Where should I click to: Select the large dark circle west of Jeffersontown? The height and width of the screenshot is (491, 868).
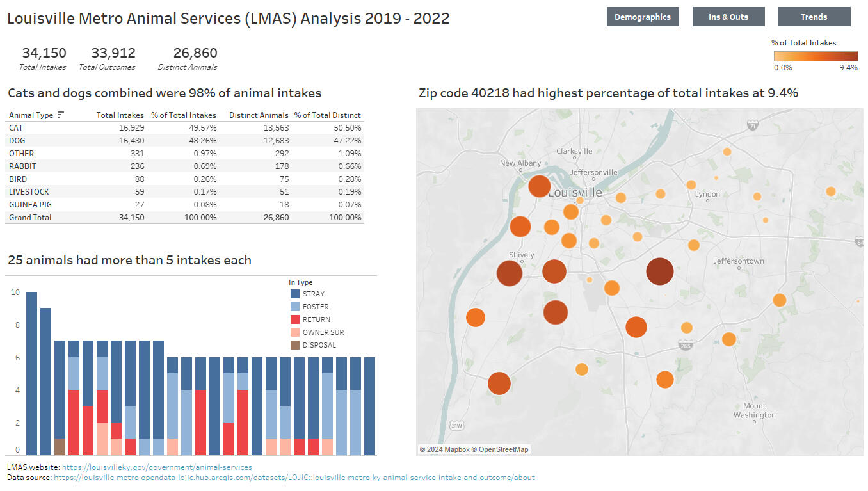tap(659, 271)
